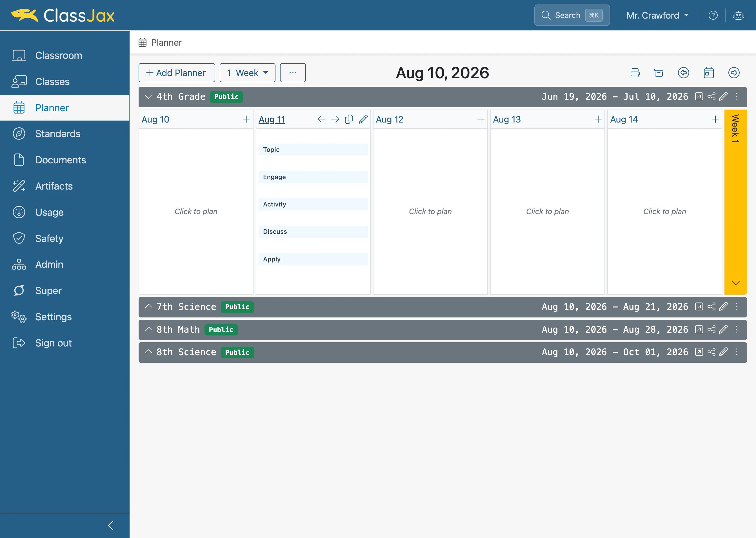Expand the 8th Math planner
This screenshot has width=756, height=538.
(149, 329)
